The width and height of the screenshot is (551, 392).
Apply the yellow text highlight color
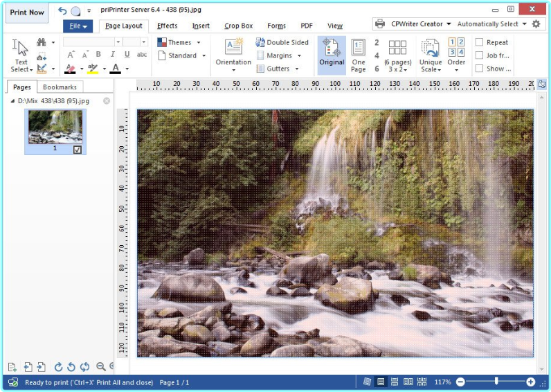pyautogui.click(x=93, y=69)
